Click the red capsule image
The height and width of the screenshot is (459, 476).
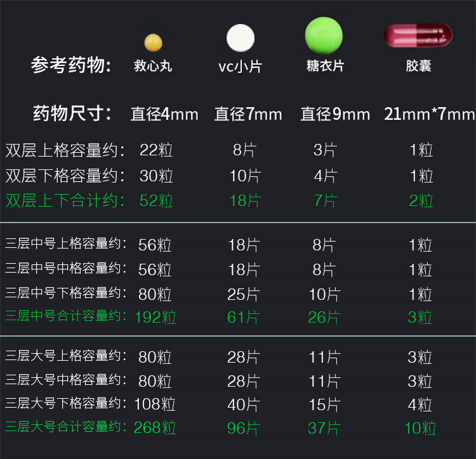pos(418,36)
